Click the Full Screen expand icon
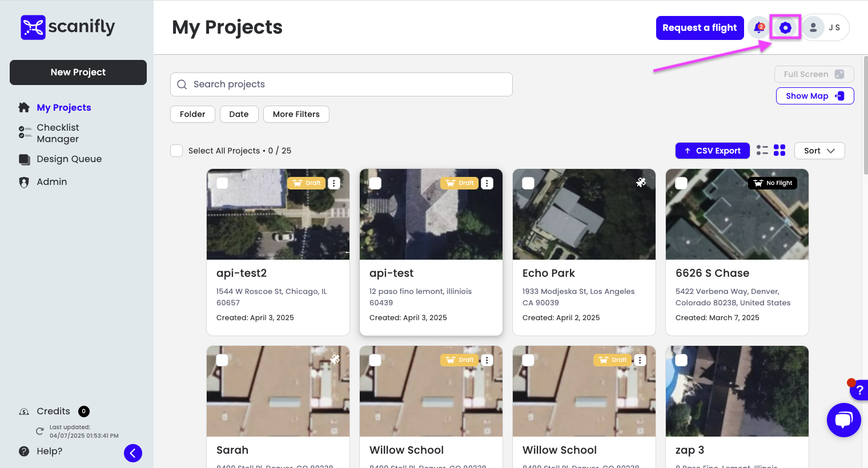 point(839,74)
